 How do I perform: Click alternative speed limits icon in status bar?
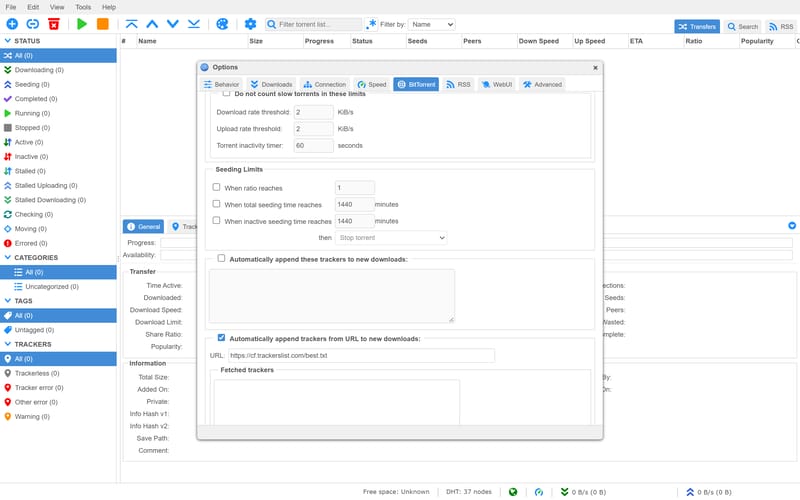539,492
